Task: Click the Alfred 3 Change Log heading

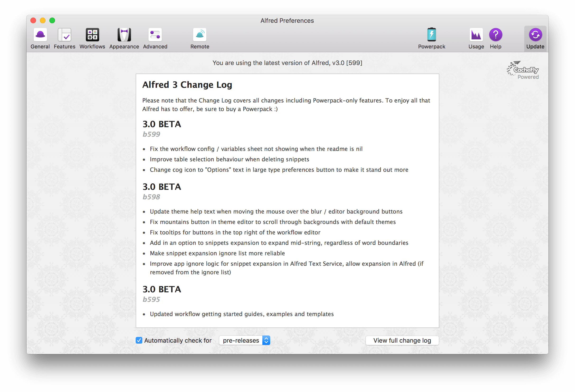Action: tap(187, 85)
